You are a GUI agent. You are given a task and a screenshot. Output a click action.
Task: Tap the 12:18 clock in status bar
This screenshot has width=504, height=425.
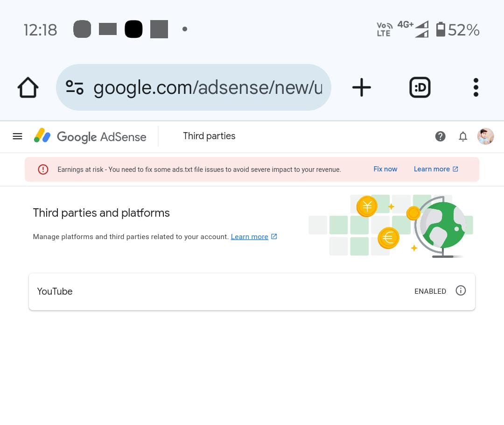point(40,30)
